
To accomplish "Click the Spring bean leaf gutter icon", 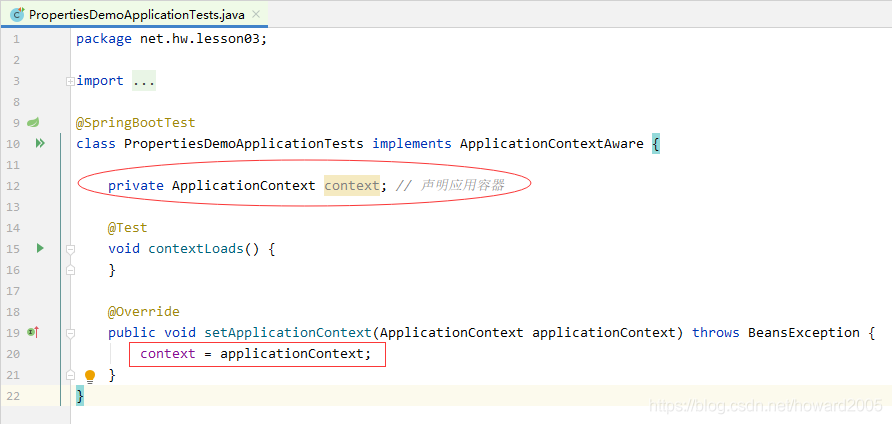I will 34,122.
